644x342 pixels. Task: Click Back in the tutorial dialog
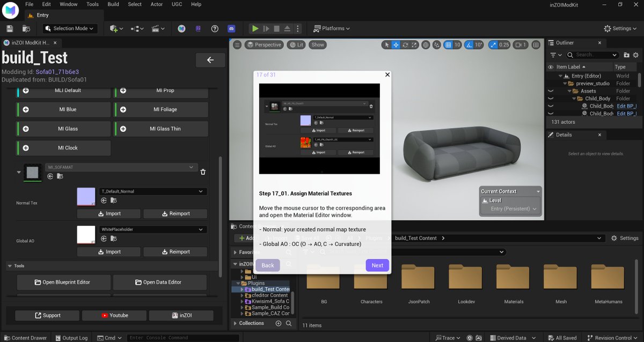pyautogui.click(x=268, y=265)
